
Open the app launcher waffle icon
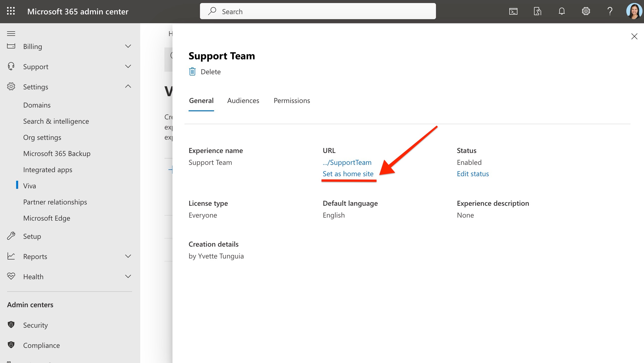(x=11, y=11)
